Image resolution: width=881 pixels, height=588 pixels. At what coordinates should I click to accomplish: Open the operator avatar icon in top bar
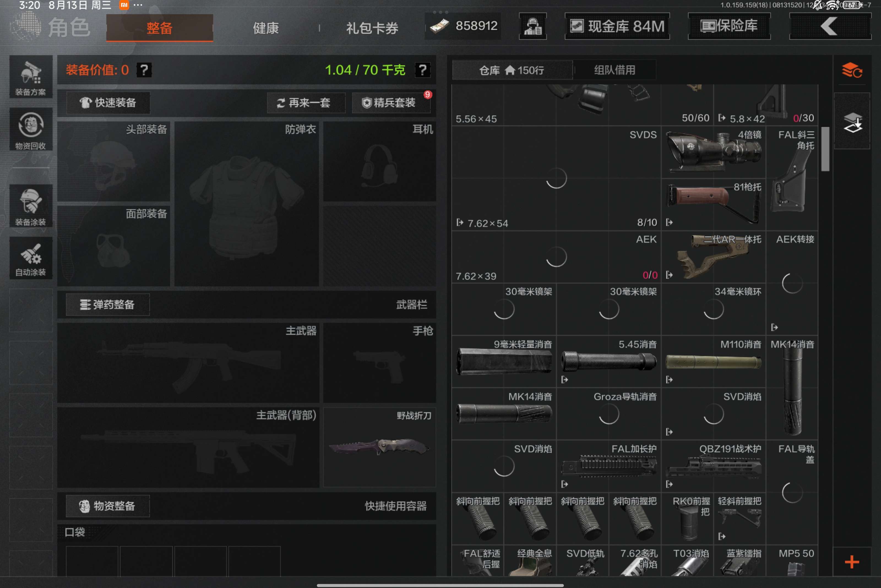[x=532, y=26]
